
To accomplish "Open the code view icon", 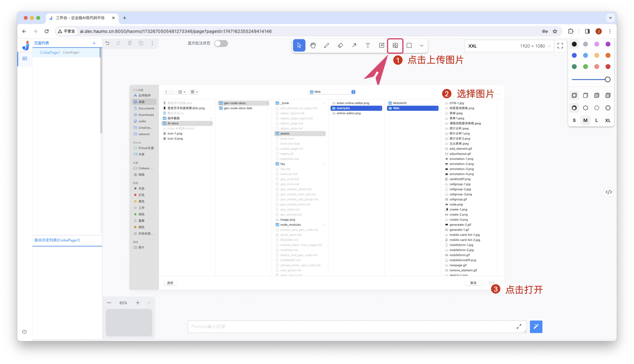I will tap(608, 192).
